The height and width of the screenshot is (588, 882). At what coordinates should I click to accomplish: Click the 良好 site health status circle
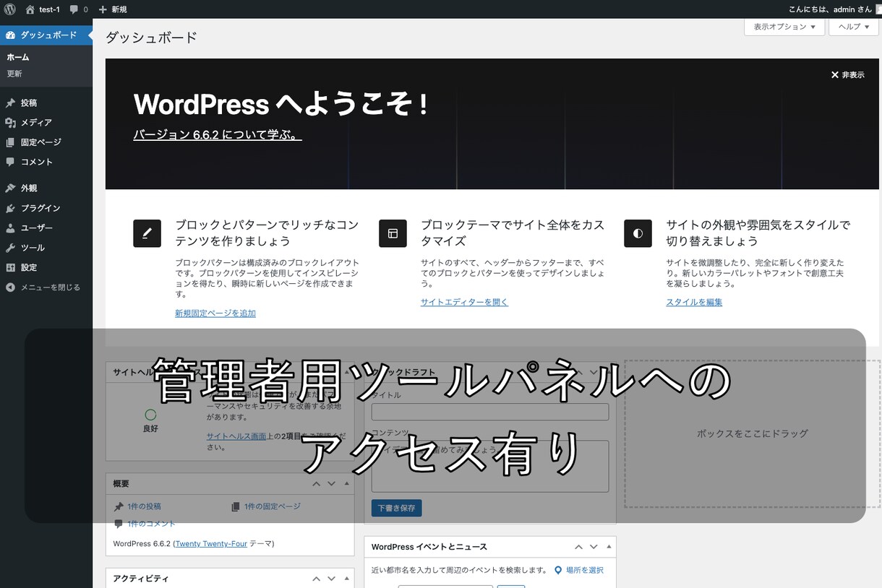150,415
